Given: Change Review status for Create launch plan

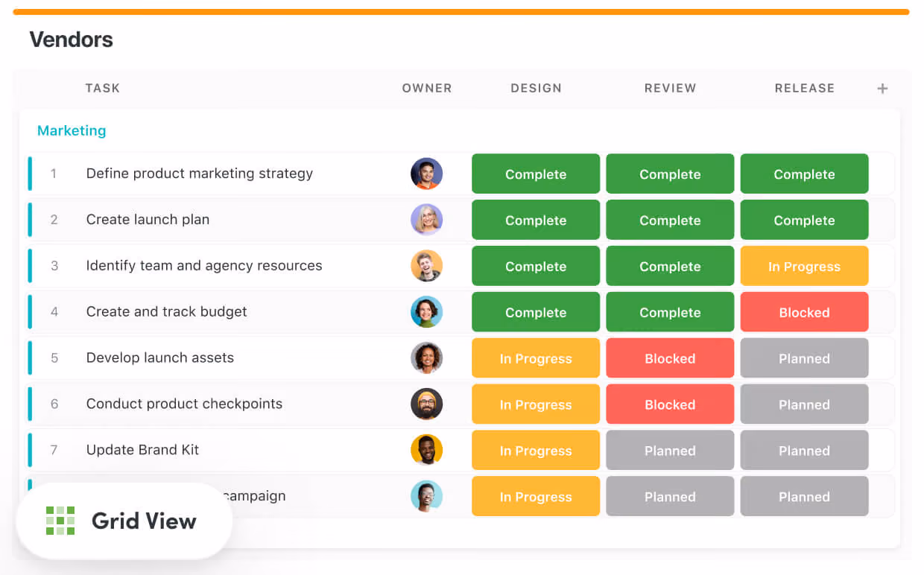Looking at the screenshot, I should [670, 220].
